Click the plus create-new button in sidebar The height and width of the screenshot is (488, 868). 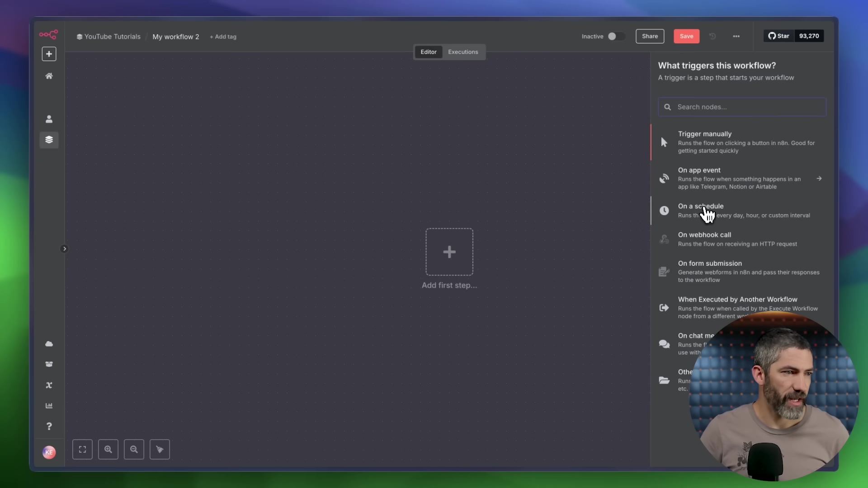49,54
